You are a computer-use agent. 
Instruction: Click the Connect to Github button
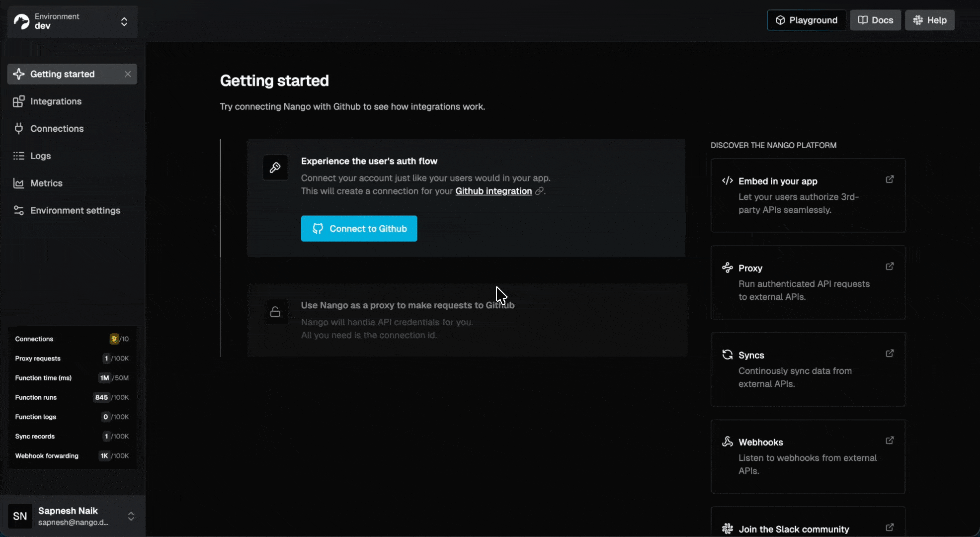359,229
